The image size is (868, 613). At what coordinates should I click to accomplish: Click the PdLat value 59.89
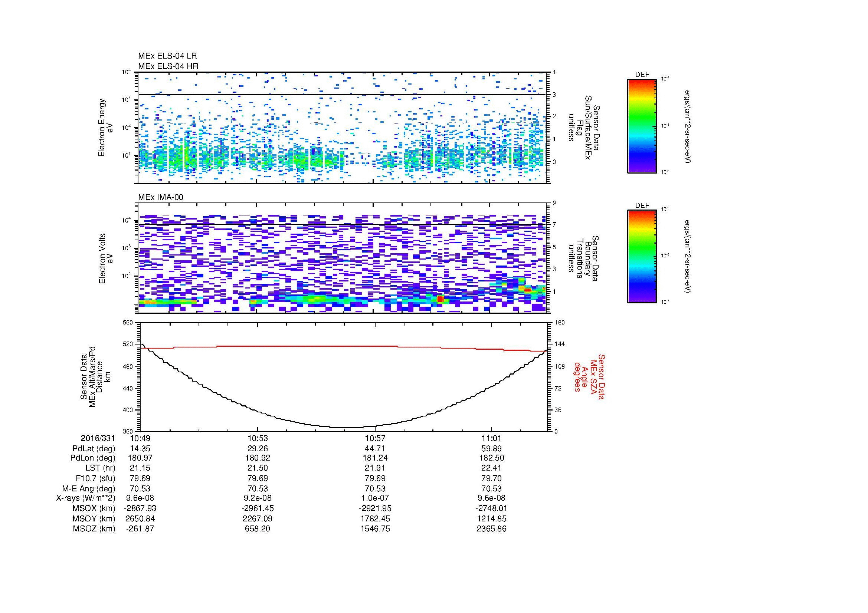pyautogui.click(x=491, y=449)
